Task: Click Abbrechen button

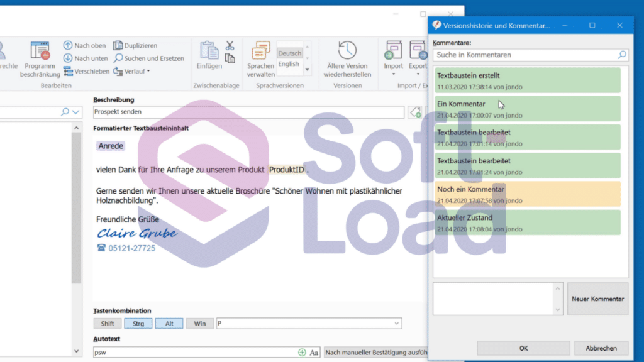Action: click(601, 348)
